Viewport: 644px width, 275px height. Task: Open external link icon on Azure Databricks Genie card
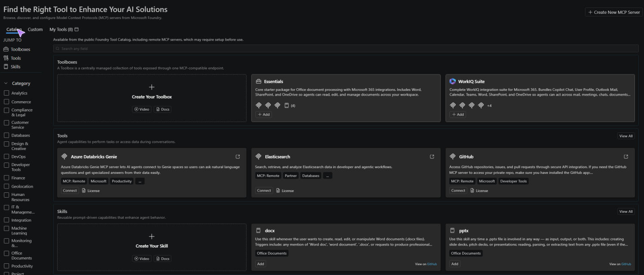[238, 157]
